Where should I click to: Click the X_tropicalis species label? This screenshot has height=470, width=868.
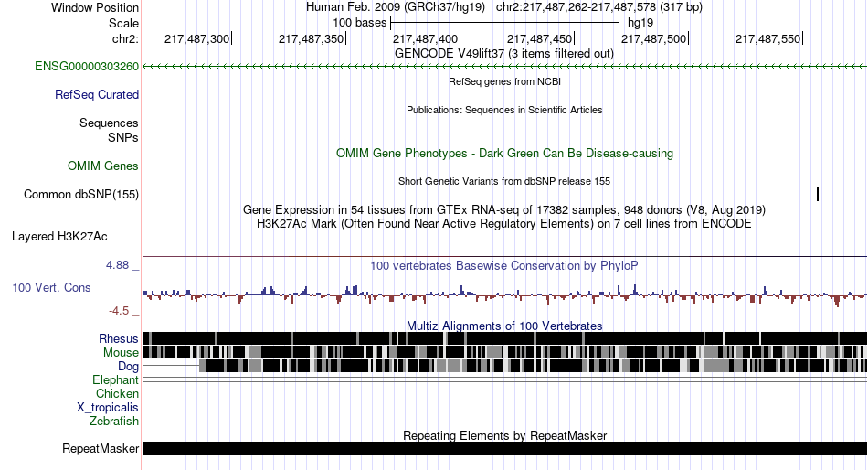pos(108,408)
